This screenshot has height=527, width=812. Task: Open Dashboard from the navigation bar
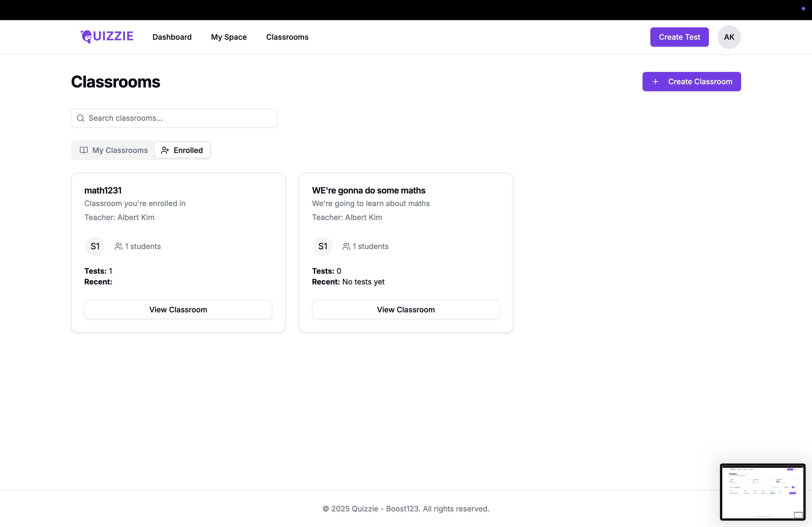pyautogui.click(x=172, y=37)
